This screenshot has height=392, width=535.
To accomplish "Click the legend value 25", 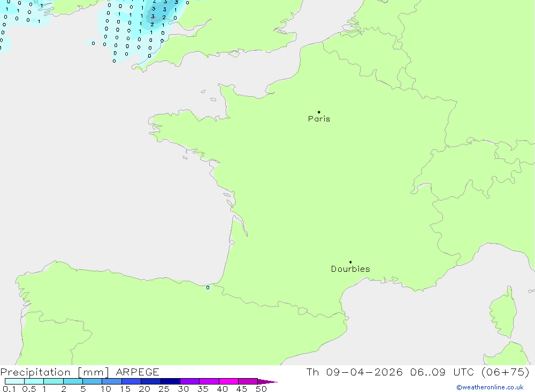I will click(x=164, y=389).
